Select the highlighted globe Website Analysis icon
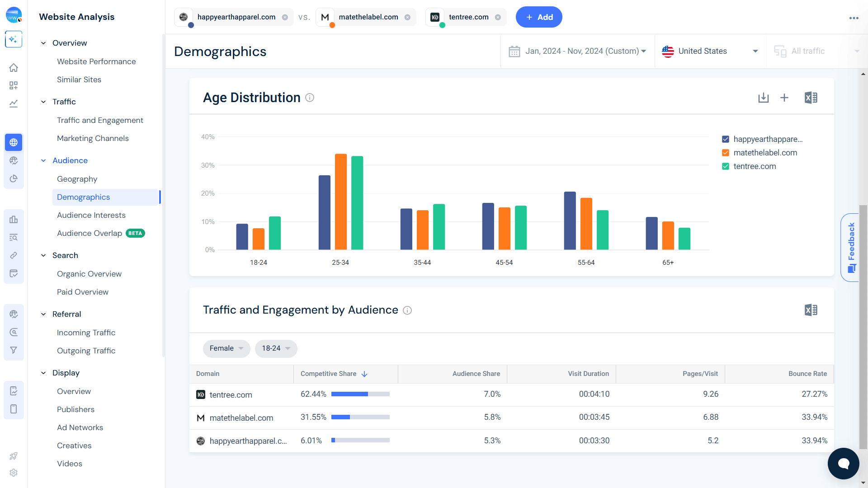The height and width of the screenshot is (488, 868). pyautogui.click(x=14, y=142)
